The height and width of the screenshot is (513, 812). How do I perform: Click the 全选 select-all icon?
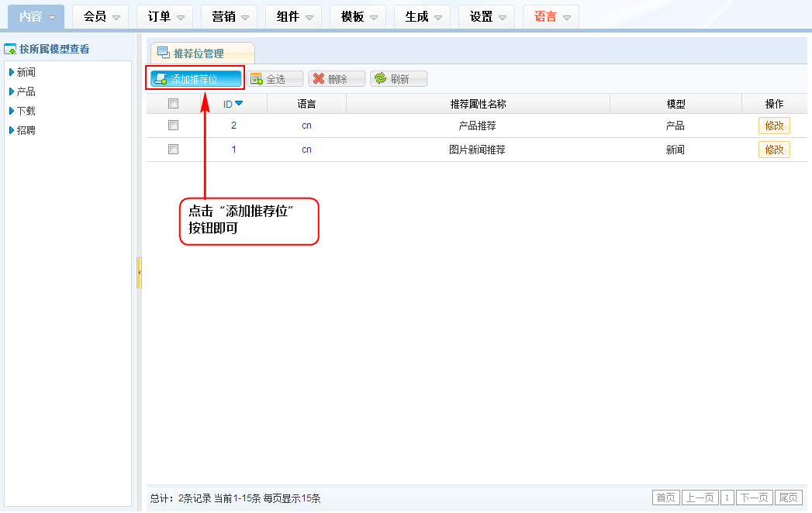pos(257,79)
